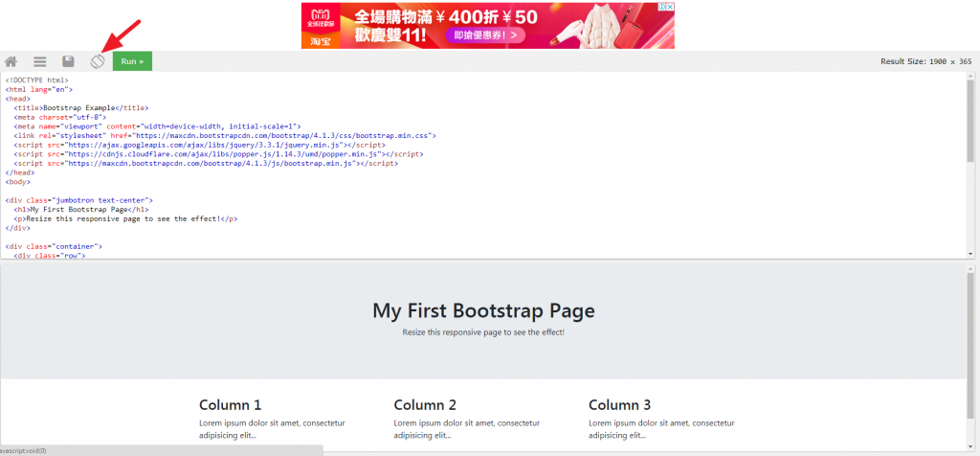The image size is (980, 456).
Task: Click the Column 3 heading
Action: pos(620,404)
